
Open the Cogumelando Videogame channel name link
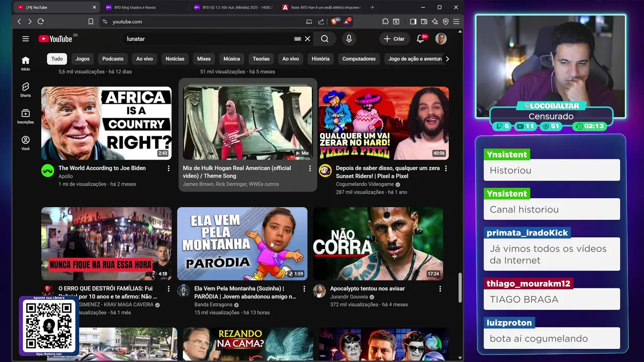(x=365, y=184)
